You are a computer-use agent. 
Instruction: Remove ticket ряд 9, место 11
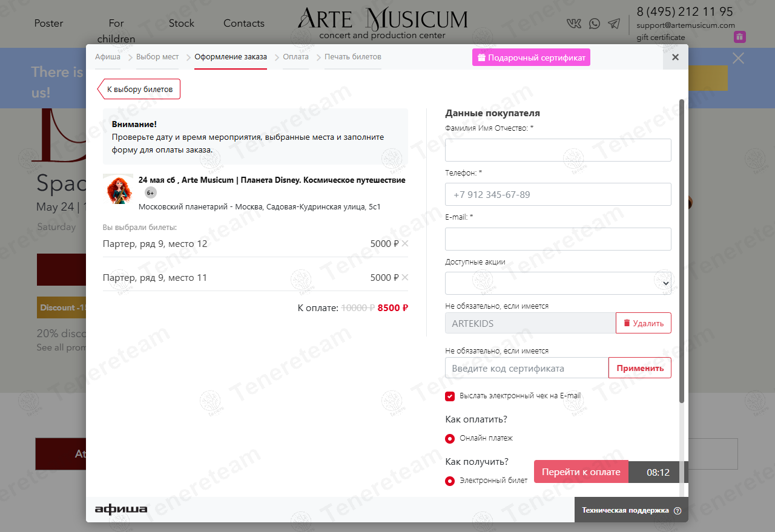405,277
